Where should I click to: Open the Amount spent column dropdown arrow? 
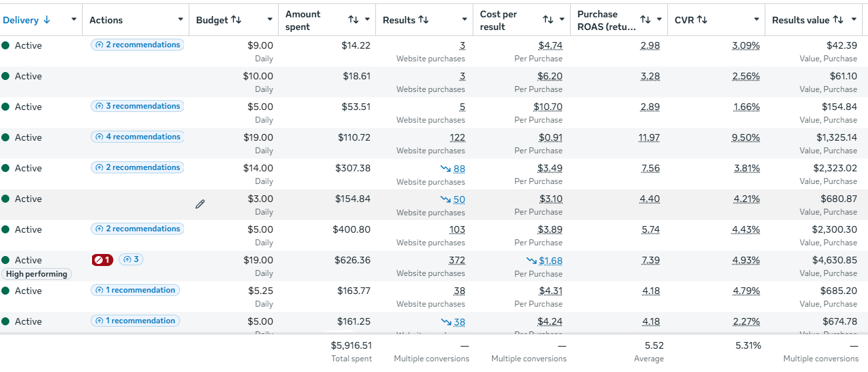click(367, 20)
